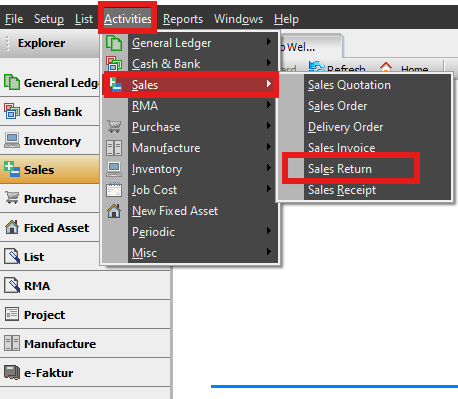The width and height of the screenshot is (458, 399).
Task: Click RMA icon in Explorer sidebar
Action: [x=12, y=285]
